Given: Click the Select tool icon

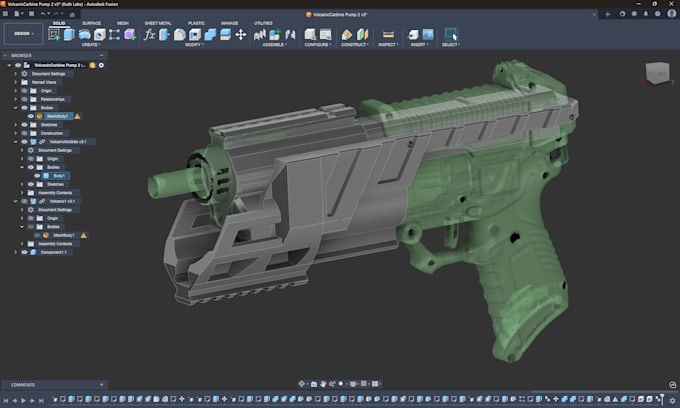Looking at the screenshot, I should pos(451,34).
